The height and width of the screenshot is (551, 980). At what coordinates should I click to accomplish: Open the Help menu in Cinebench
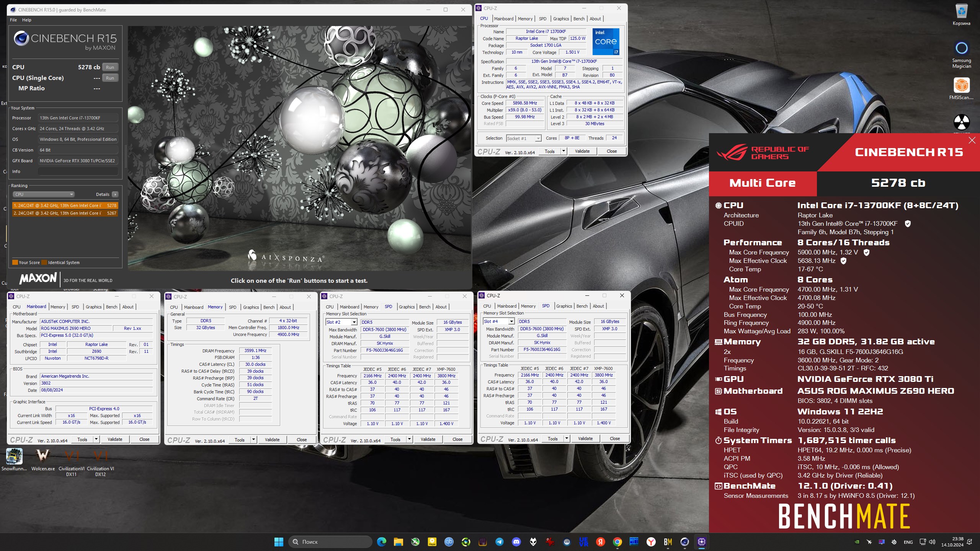point(27,20)
